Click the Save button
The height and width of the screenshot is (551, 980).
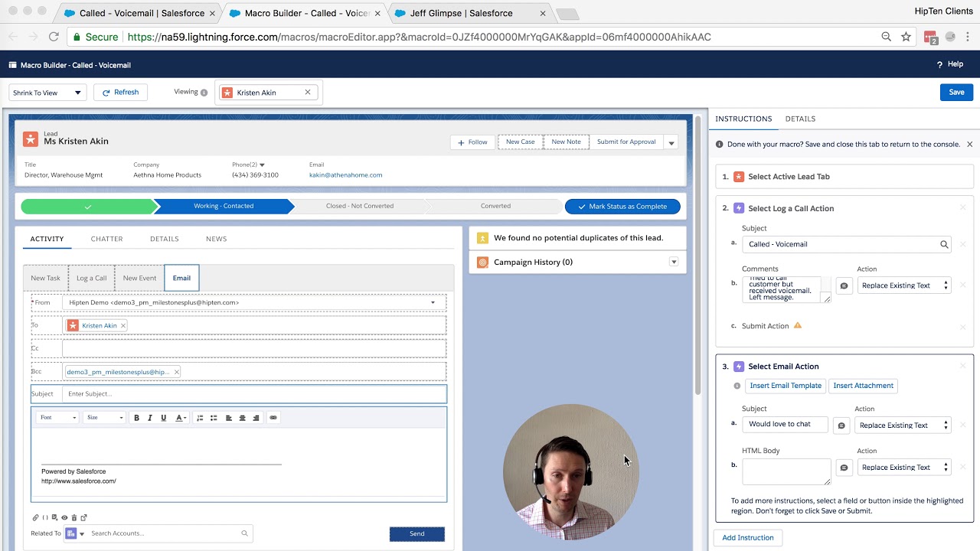[x=956, y=93]
